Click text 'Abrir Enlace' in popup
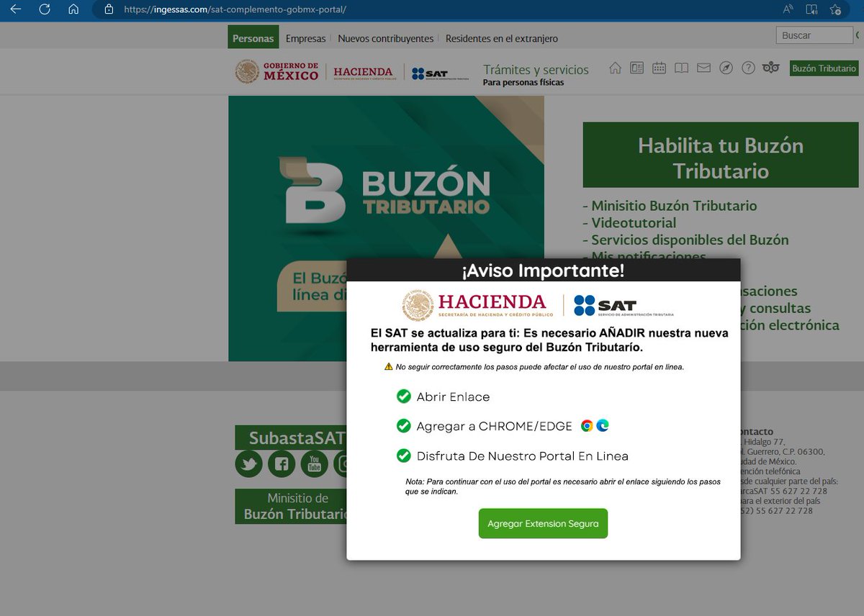 (453, 397)
